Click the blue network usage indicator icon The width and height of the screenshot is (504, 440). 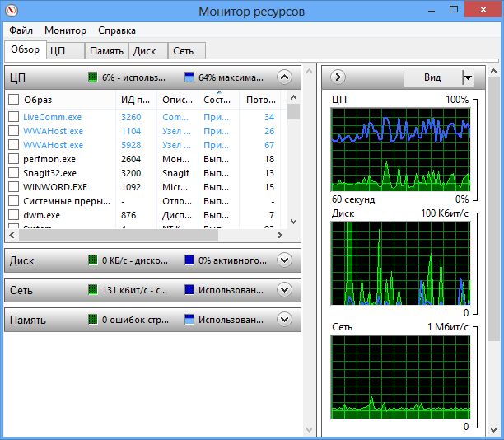190,290
